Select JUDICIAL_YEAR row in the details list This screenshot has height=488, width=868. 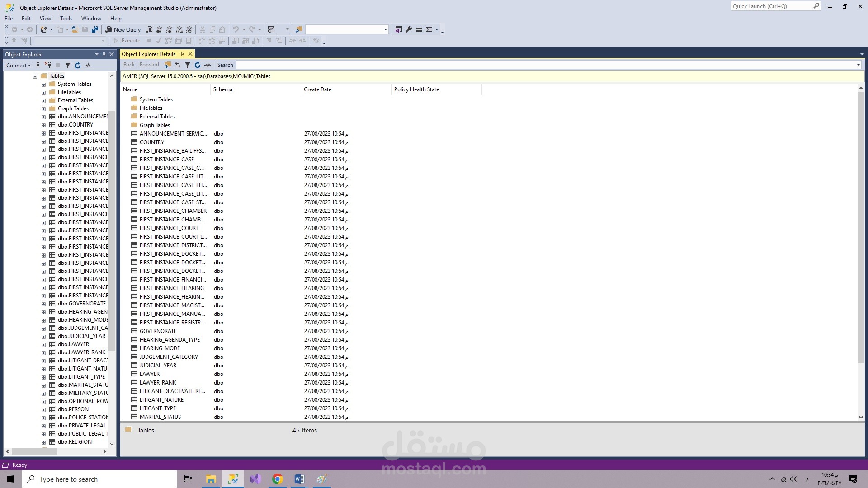pyautogui.click(x=158, y=366)
